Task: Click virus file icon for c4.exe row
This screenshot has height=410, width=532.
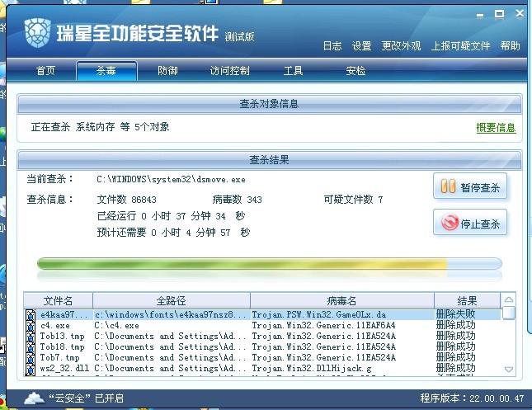Action: click(x=31, y=326)
